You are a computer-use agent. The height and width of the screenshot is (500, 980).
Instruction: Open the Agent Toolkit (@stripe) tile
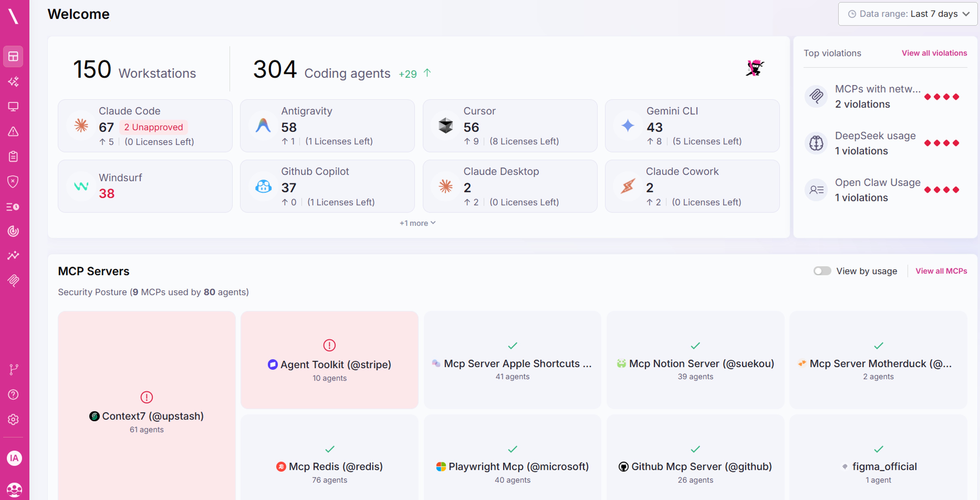pos(329,360)
